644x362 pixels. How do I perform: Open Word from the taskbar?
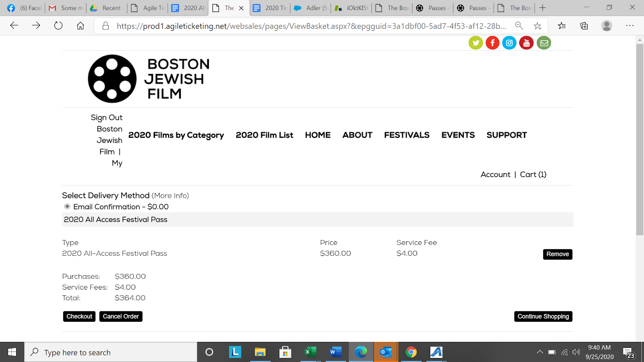(335, 352)
